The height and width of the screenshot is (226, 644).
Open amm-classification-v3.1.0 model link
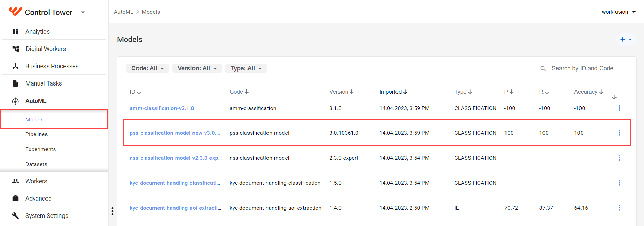pos(162,108)
